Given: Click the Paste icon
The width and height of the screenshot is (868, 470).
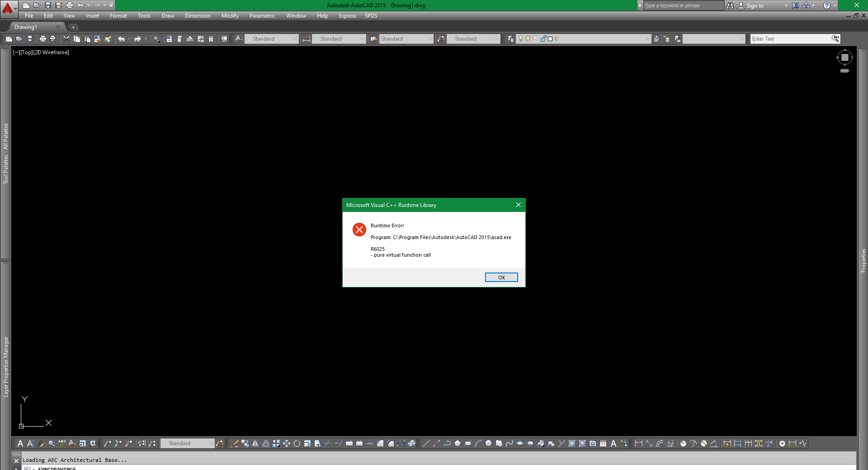Looking at the screenshot, I should pos(87,39).
